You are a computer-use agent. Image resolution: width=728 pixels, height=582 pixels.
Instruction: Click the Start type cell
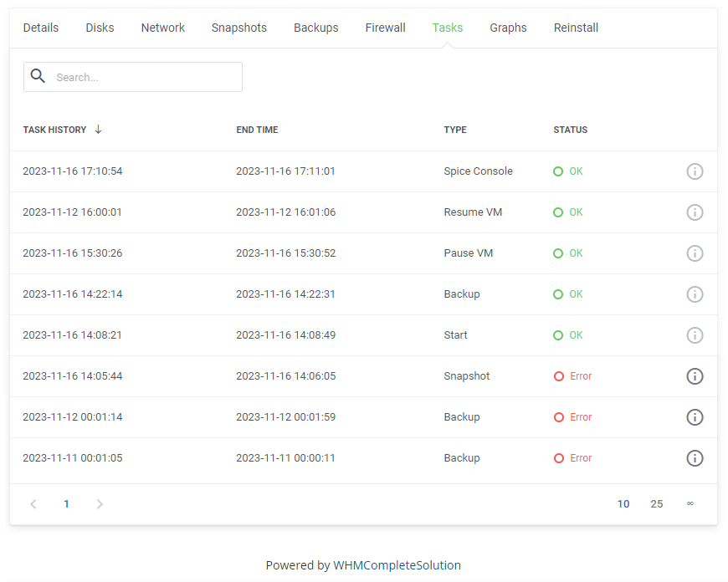click(455, 335)
